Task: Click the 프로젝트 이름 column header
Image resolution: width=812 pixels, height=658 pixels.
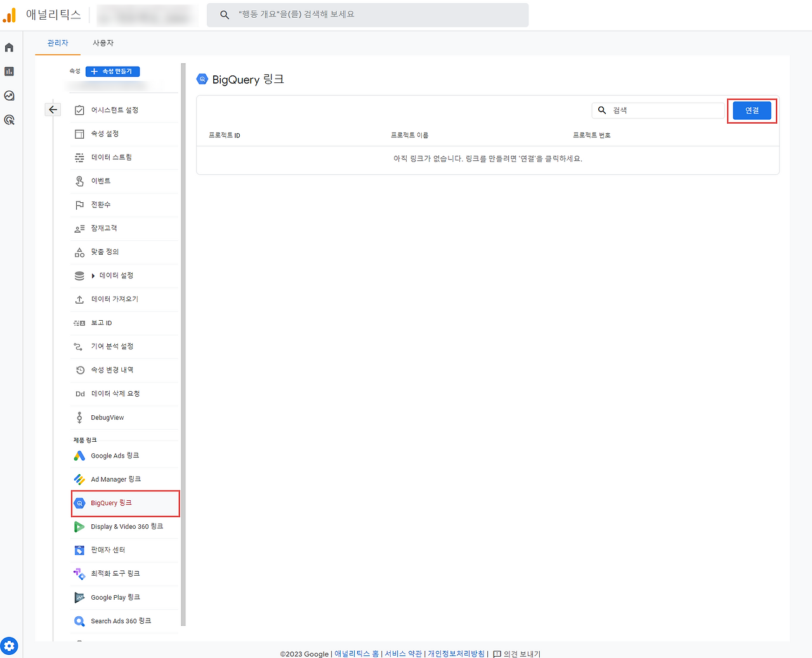Action: [410, 135]
